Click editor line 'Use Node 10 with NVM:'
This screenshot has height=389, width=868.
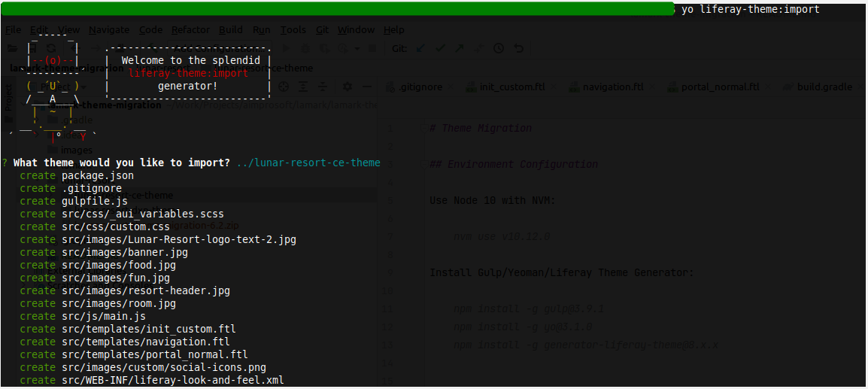pos(493,201)
